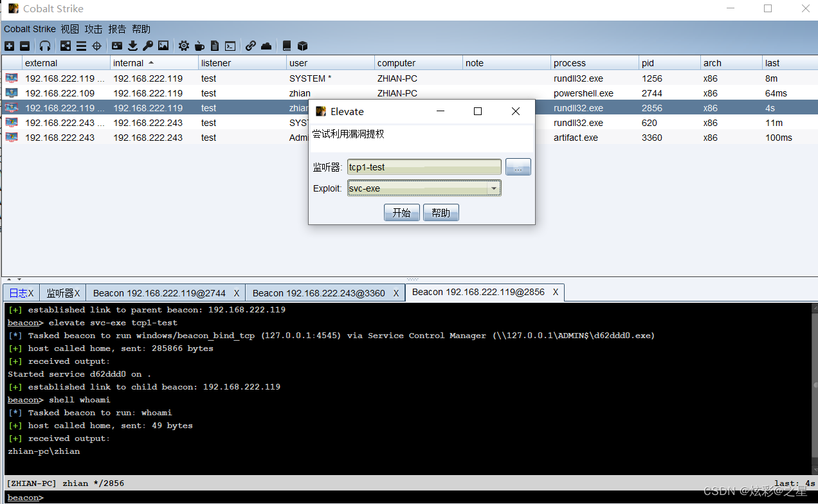Click the session icon for pid 1256 row
Image resolution: width=818 pixels, height=504 pixels.
(12, 78)
